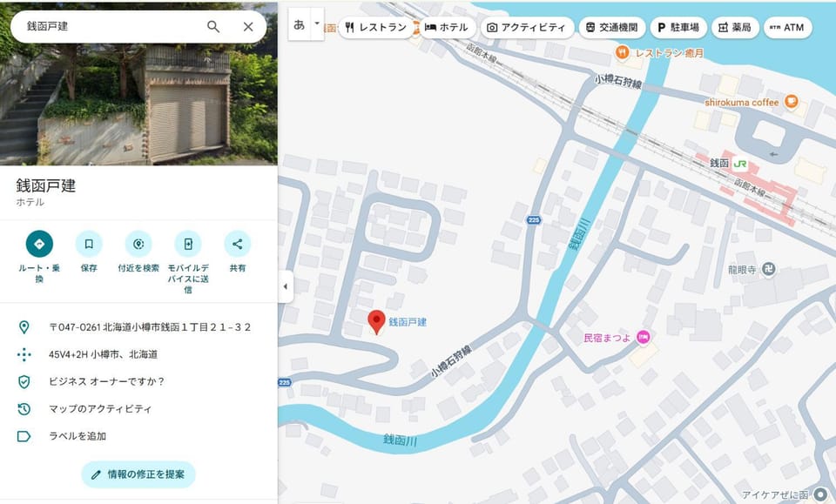The width and height of the screenshot is (836, 504).
Task: Click the アイケアぜに函 map marker
Action: (820, 495)
